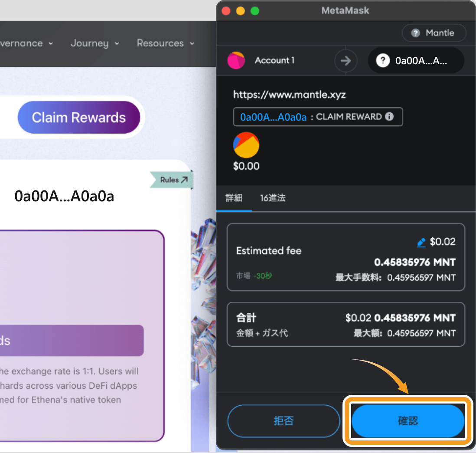Click the 金額 + ガス代 subtitle text
The image size is (476, 453).
[262, 333]
